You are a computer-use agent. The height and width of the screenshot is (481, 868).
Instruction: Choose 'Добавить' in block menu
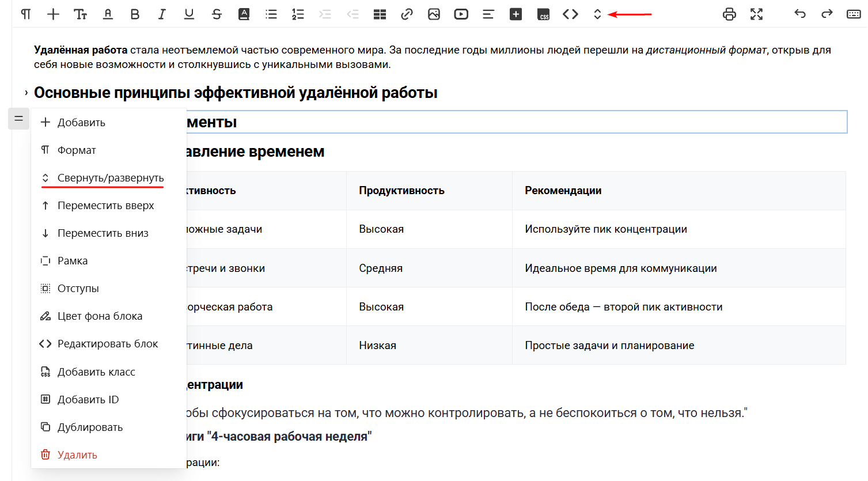(x=109, y=122)
